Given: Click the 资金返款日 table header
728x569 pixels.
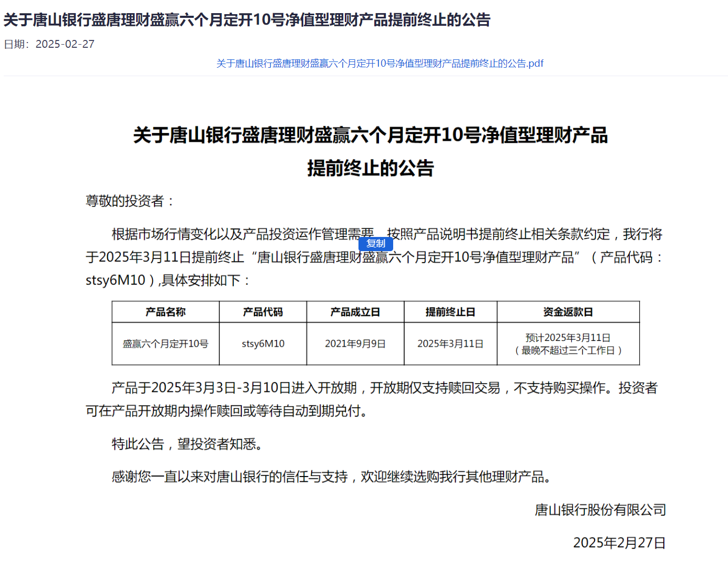Looking at the screenshot, I should (568, 312).
